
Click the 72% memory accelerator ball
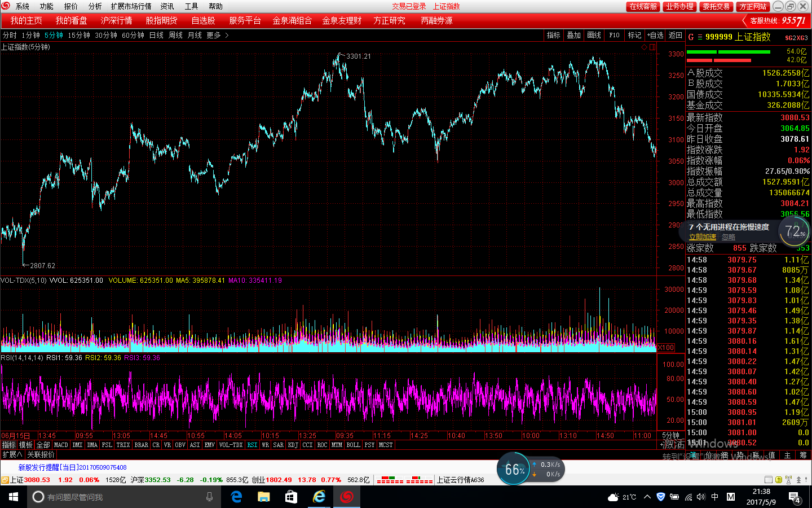click(x=794, y=231)
